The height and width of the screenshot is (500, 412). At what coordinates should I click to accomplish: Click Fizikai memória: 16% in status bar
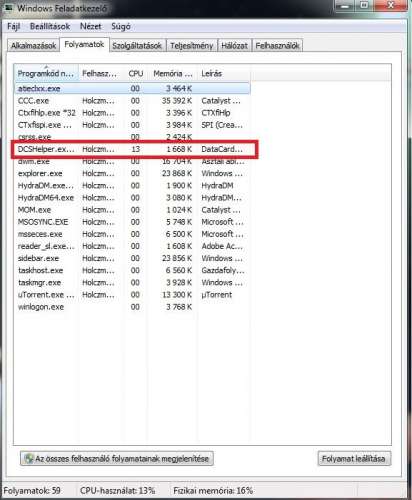[213, 491]
